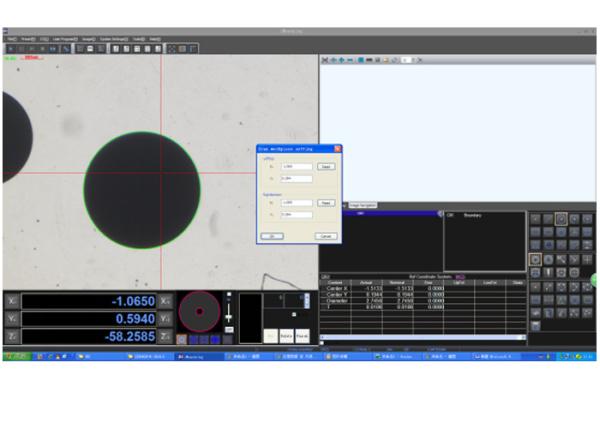Open the Windows Start button
Screen dimensions: 600x428
(16, 356)
